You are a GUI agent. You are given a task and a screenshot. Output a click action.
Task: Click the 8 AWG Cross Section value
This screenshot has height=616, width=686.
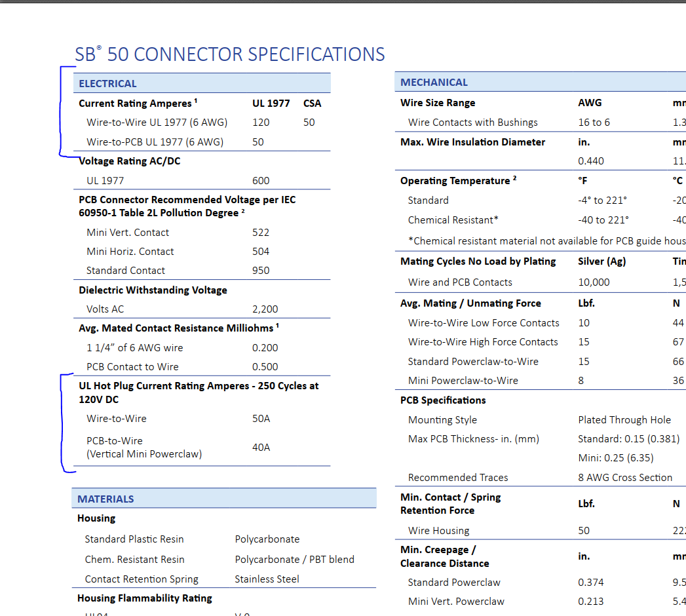tap(625, 477)
